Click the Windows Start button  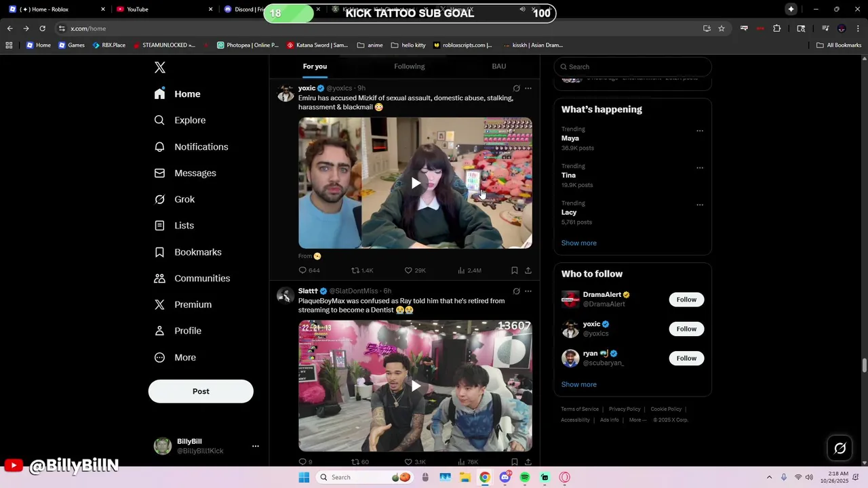pos(304,477)
